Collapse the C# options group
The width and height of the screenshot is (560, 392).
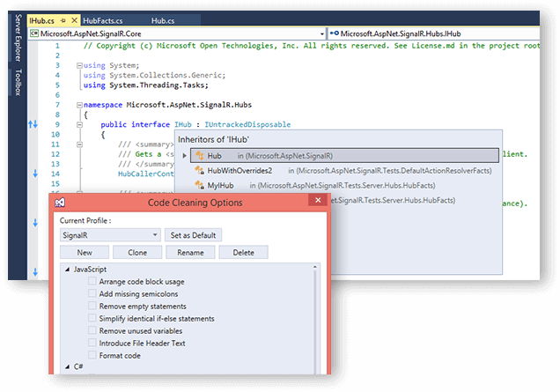(x=67, y=366)
